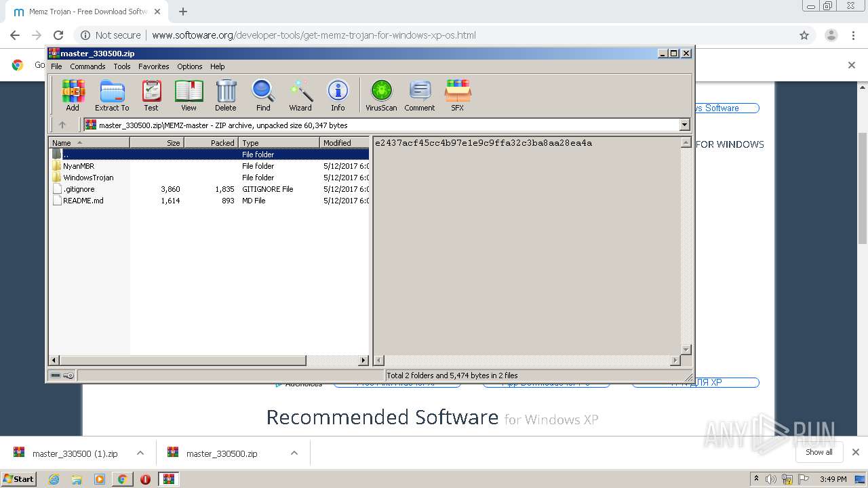This screenshot has width=868, height=488.
Task: Click the system clock 3:49 PM
Action: tap(833, 479)
